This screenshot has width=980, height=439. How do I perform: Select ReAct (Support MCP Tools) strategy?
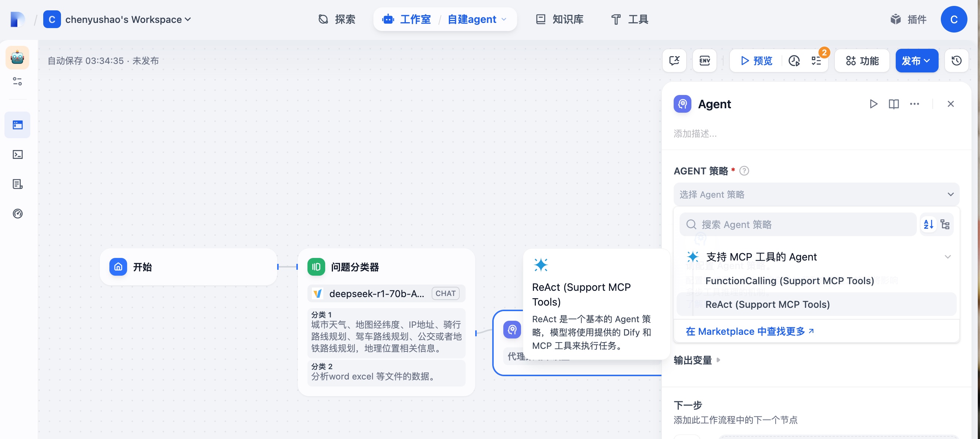[x=816, y=304]
